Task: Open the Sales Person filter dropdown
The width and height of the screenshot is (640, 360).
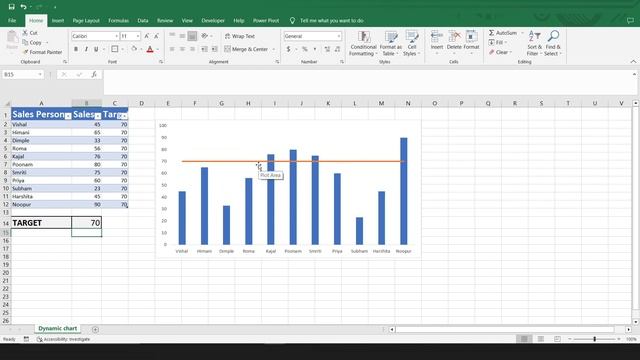Action: pos(68,116)
